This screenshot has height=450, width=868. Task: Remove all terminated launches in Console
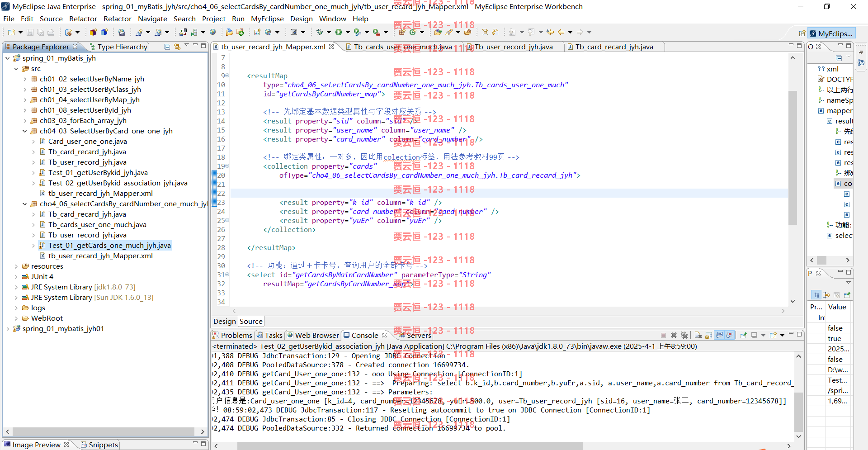tap(684, 335)
